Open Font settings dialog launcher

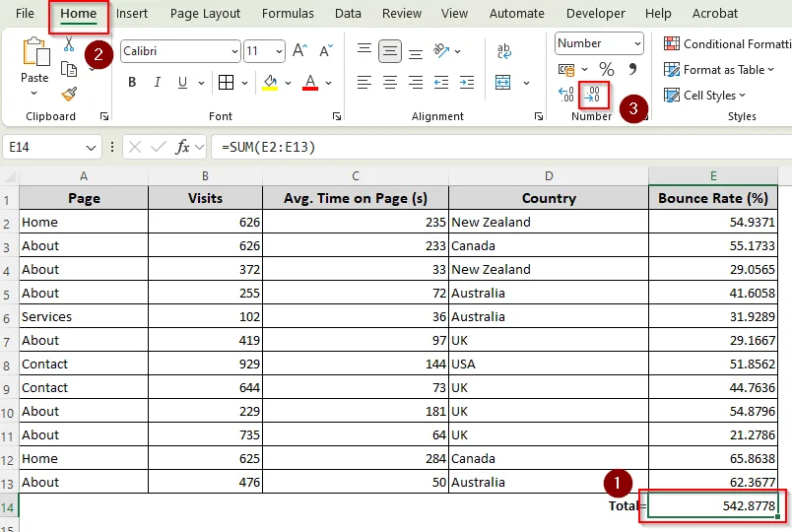336,116
